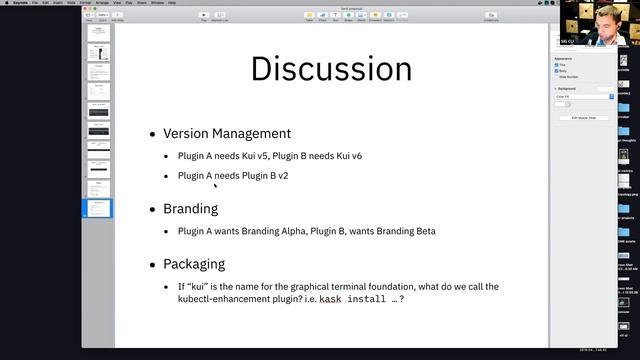Enable the Slide Number checkbox
The width and height of the screenshot is (640, 360).
556,77
